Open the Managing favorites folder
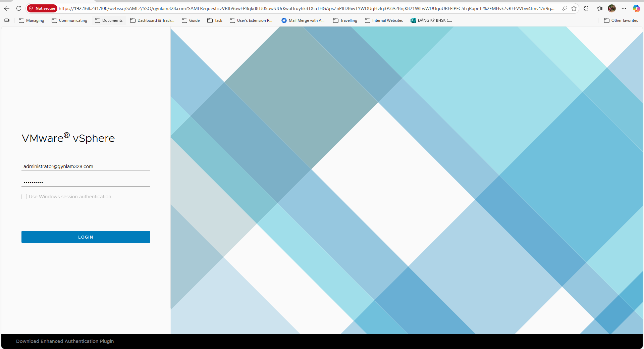Screen dimensions: 644x349 pos(32,20)
